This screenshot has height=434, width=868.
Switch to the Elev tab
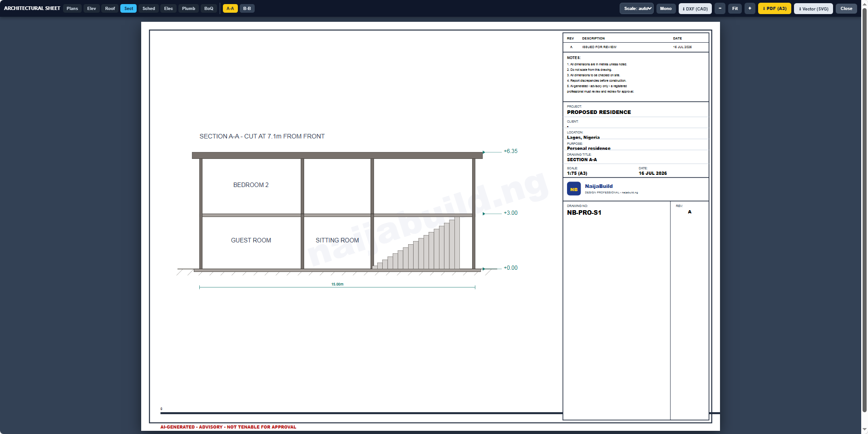pyautogui.click(x=92, y=9)
